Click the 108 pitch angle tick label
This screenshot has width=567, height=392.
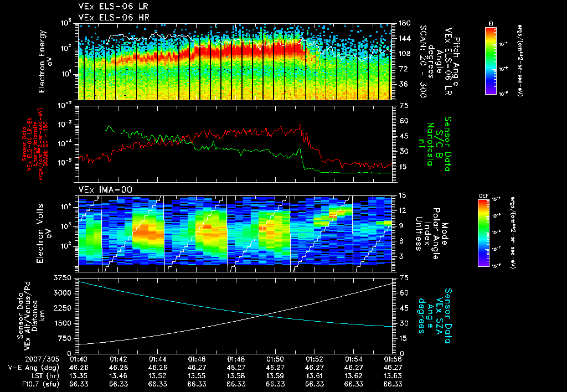[404, 54]
